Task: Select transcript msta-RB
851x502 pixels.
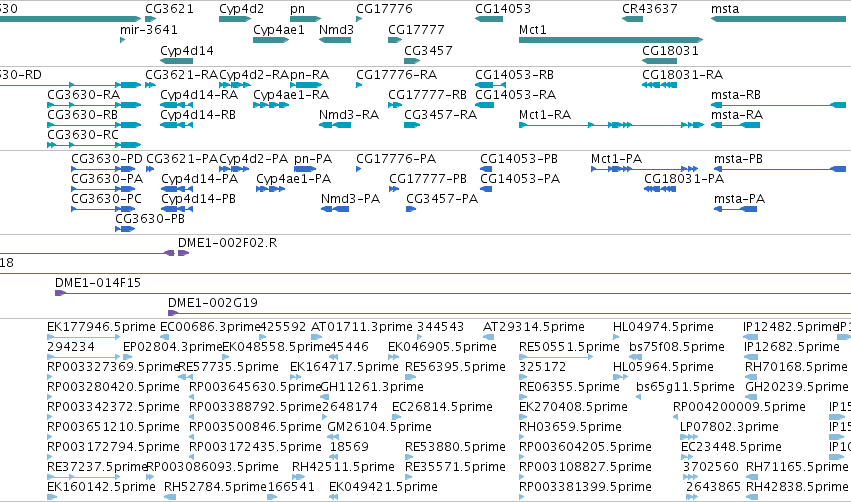Action: tap(736, 95)
